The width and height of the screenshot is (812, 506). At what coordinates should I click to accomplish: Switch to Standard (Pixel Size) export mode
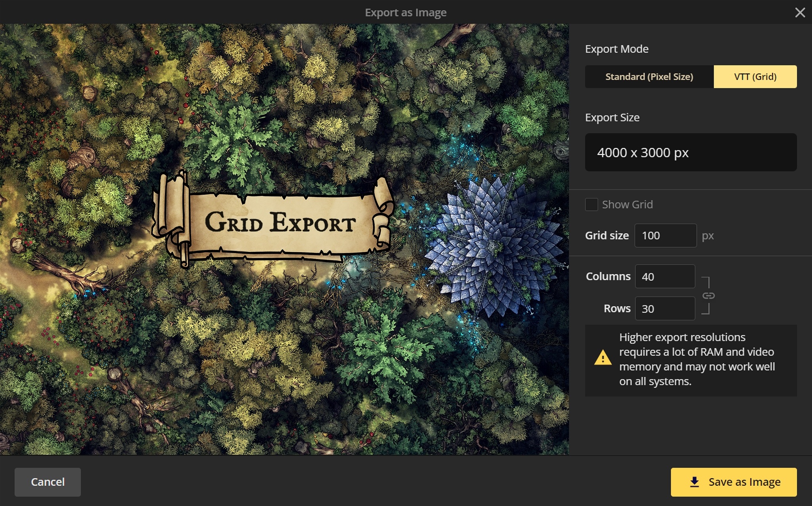pyautogui.click(x=649, y=77)
